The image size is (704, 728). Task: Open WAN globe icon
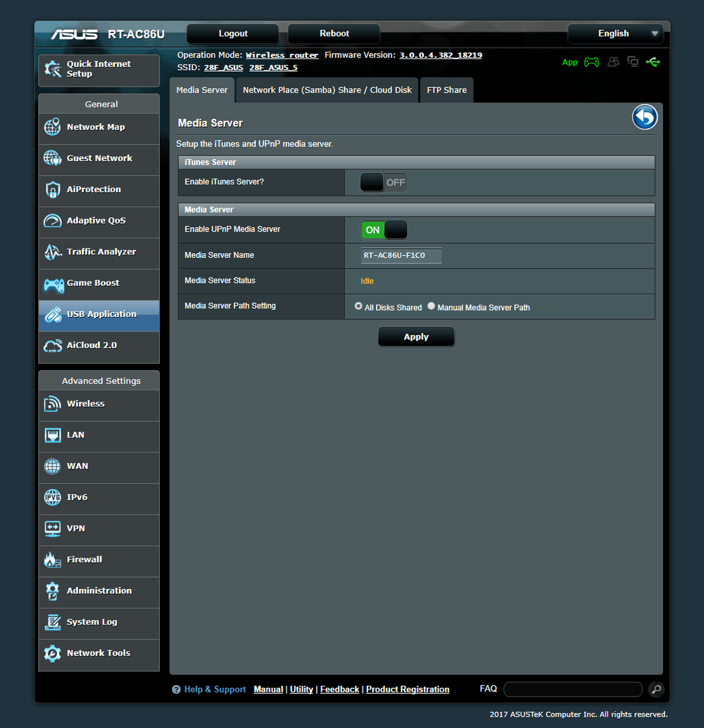pos(52,466)
